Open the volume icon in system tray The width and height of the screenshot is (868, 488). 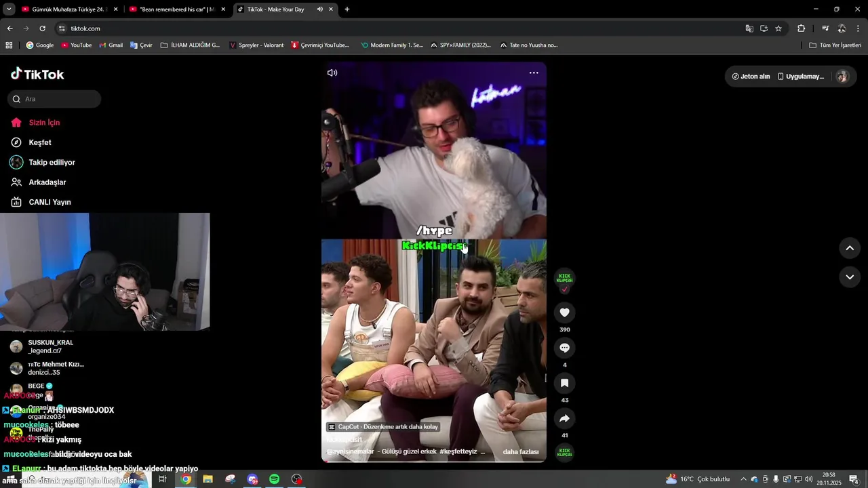pos(808,479)
